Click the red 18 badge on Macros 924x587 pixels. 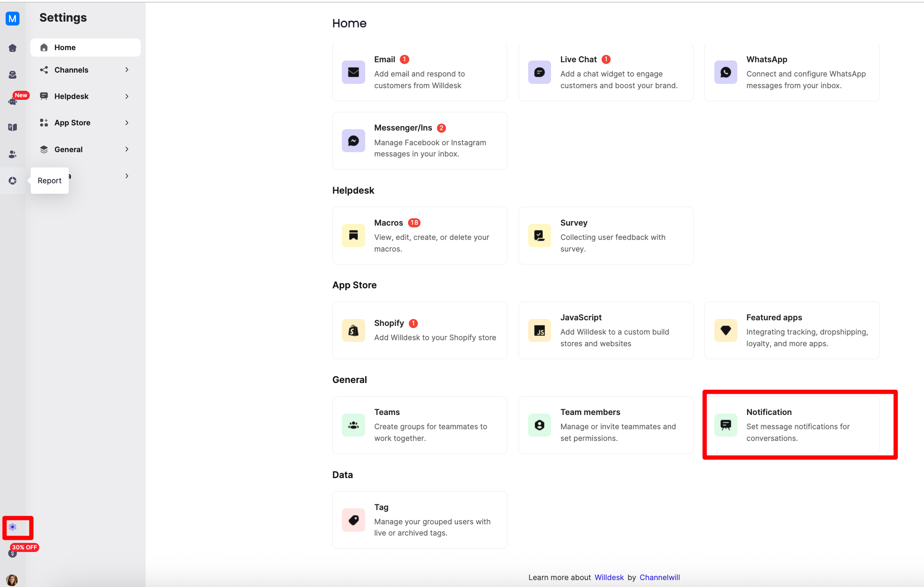pos(414,223)
